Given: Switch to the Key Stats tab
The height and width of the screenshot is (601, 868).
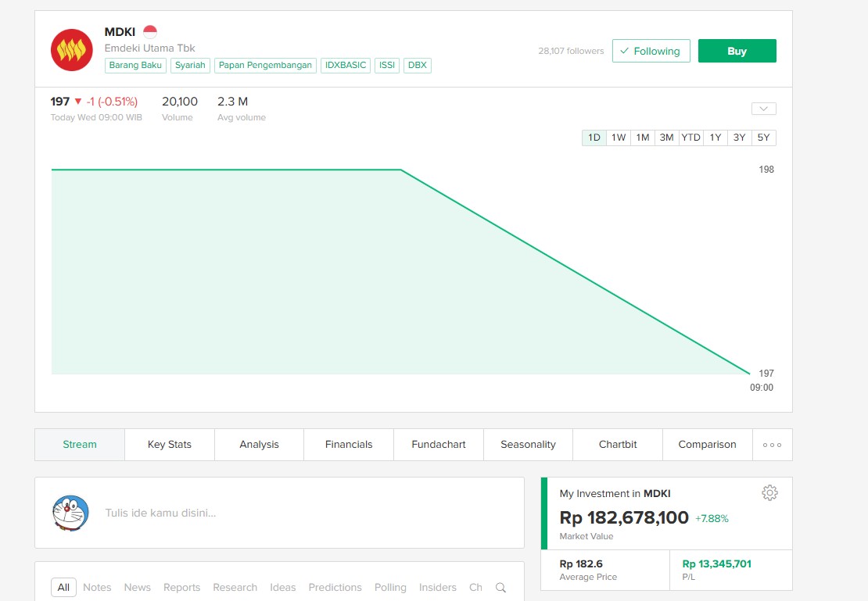Looking at the screenshot, I should (x=169, y=444).
